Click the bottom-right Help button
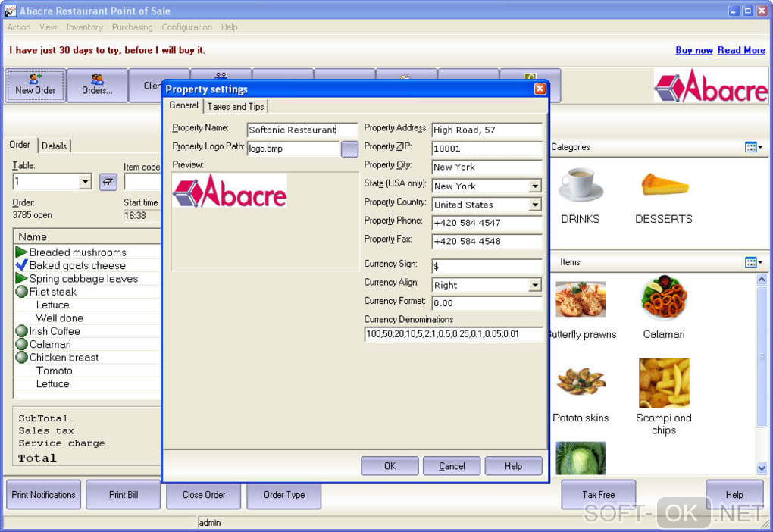 click(x=734, y=495)
